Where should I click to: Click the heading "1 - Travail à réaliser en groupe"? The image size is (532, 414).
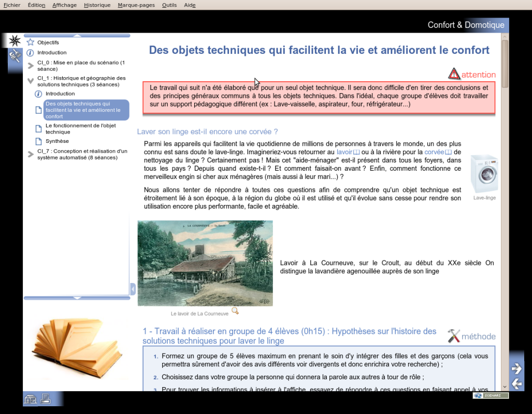290,336
